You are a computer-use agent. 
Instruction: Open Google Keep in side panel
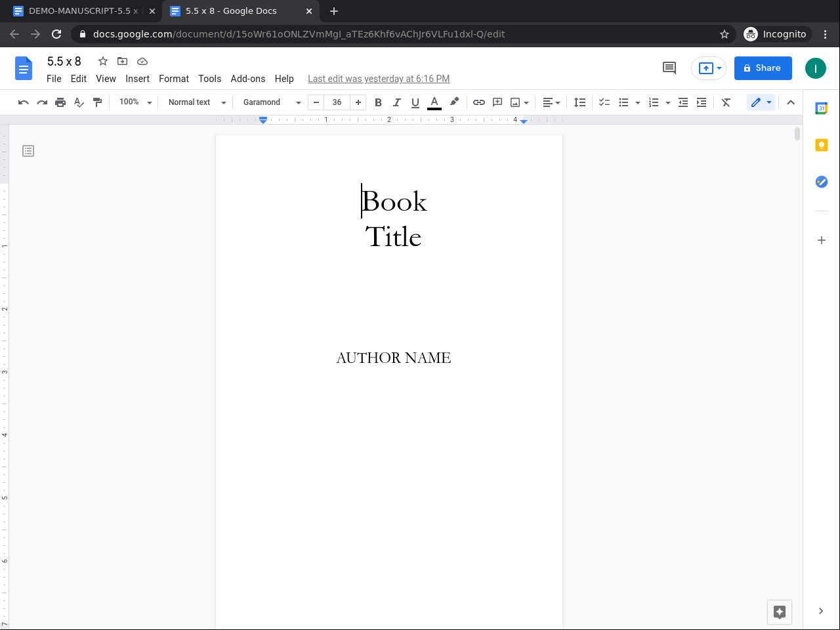click(x=821, y=145)
